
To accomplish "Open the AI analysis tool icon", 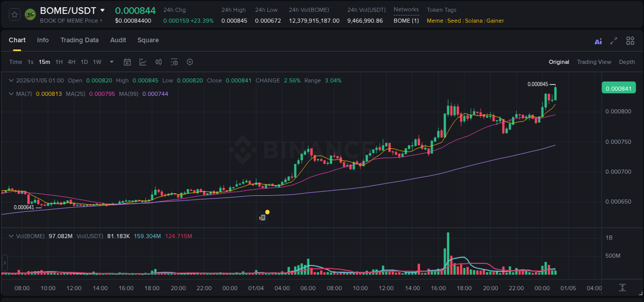I will click(598, 41).
